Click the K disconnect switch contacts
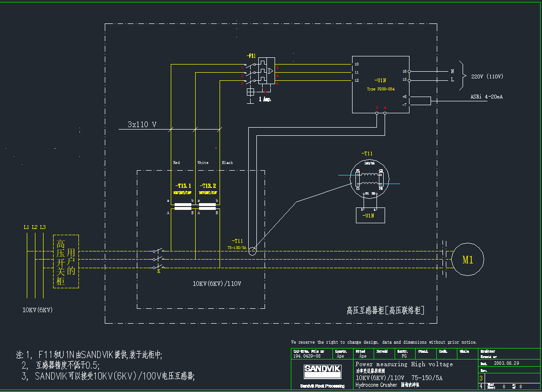This screenshot has width=542, height=392. click(x=158, y=259)
